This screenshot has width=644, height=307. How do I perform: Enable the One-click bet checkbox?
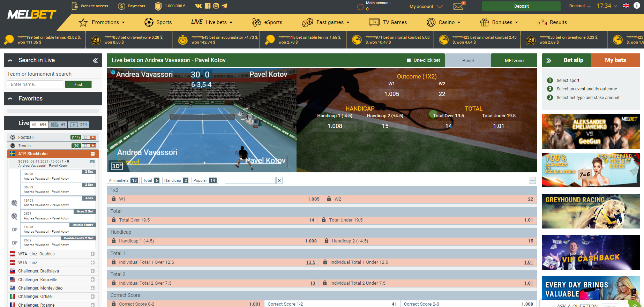click(x=409, y=60)
